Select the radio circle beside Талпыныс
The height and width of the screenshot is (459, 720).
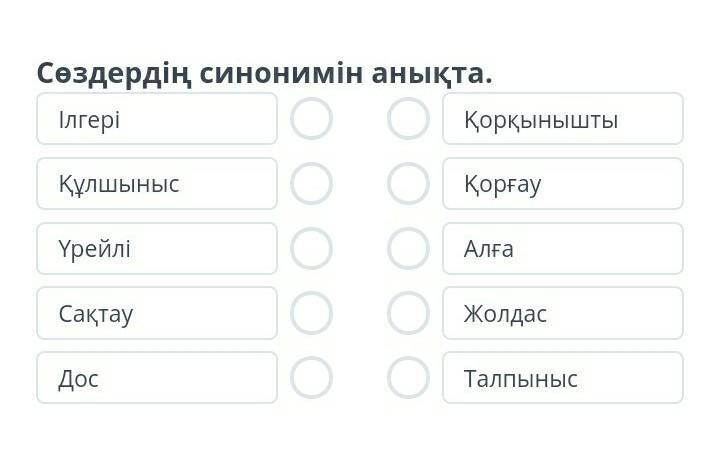pos(408,378)
